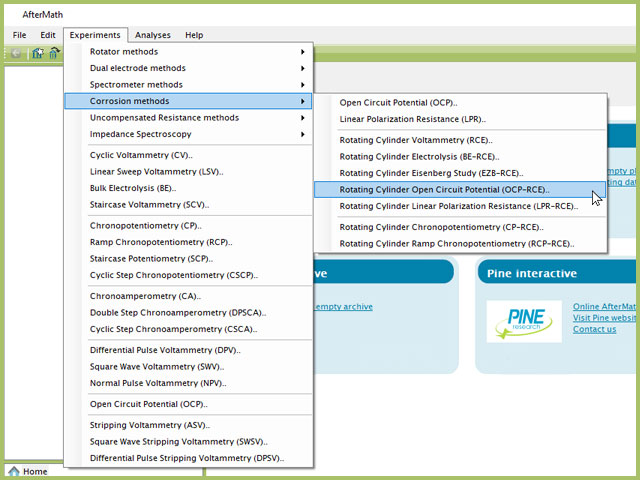Image resolution: width=640 pixels, height=480 pixels.
Task: Select Open Circuit Potential in Corrosion submenu
Action: tap(460, 103)
